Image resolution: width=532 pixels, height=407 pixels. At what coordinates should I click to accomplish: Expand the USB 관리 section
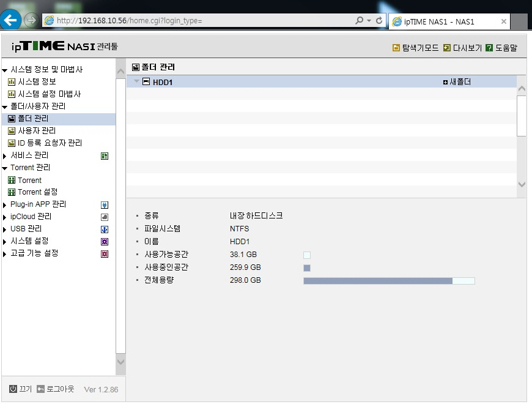pyautogui.click(x=4, y=230)
